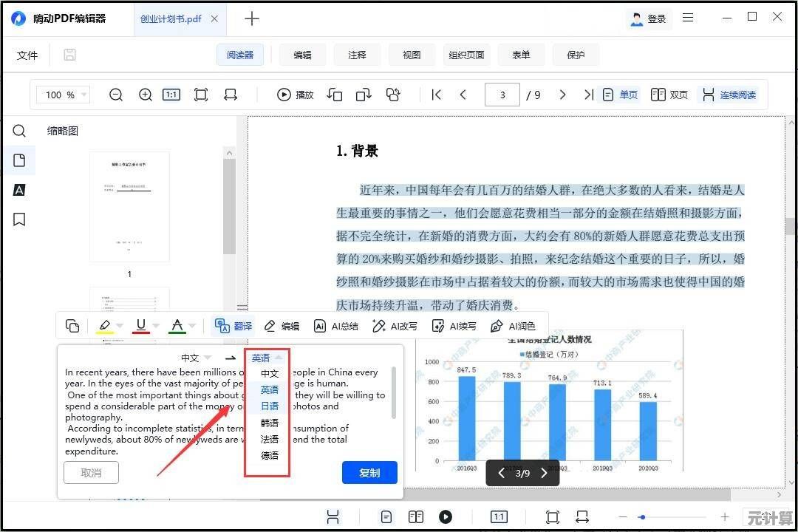This screenshot has width=798, height=532.
Task: Show thumbnails panel icon in sidebar
Action: click(18, 160)
